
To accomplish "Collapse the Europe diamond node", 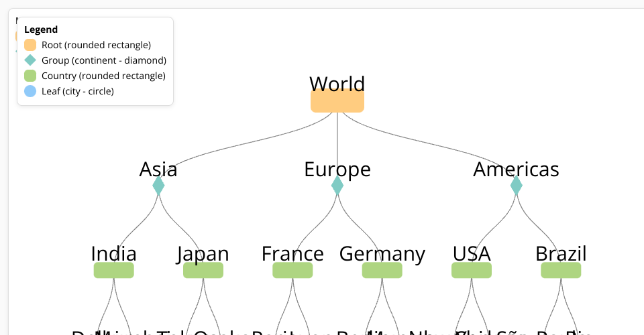I will pyautogui.click(x=337, y=185).
